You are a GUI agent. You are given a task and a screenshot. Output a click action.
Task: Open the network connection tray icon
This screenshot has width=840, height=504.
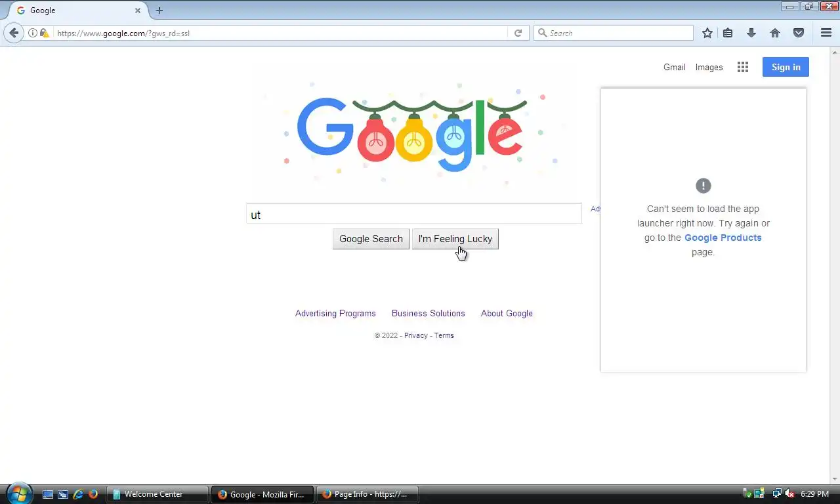click(x=777, y=493)
